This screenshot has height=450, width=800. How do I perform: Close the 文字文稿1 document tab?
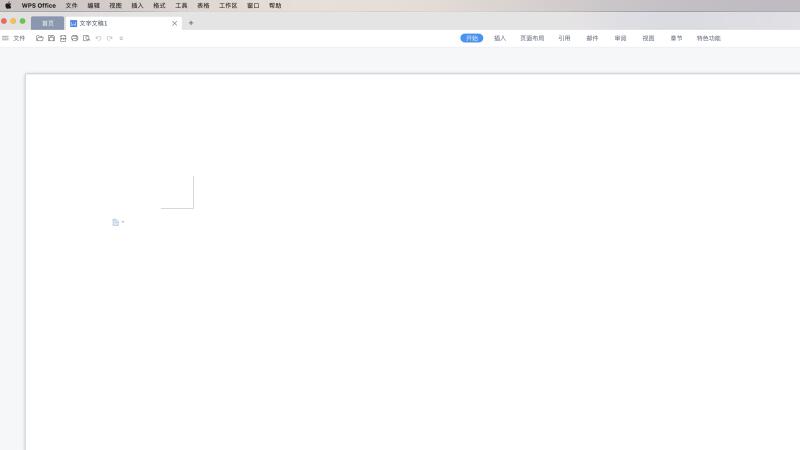point(175,23)
